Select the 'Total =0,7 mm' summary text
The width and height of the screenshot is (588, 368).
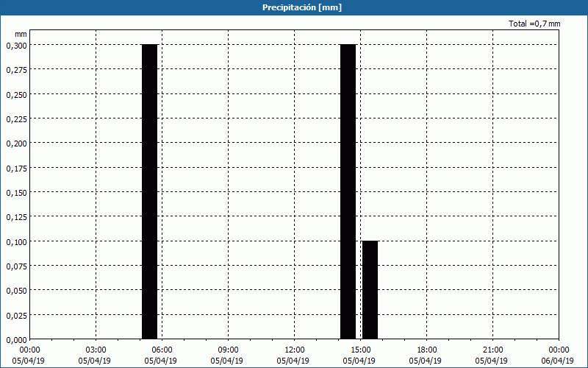coord(534,24)
